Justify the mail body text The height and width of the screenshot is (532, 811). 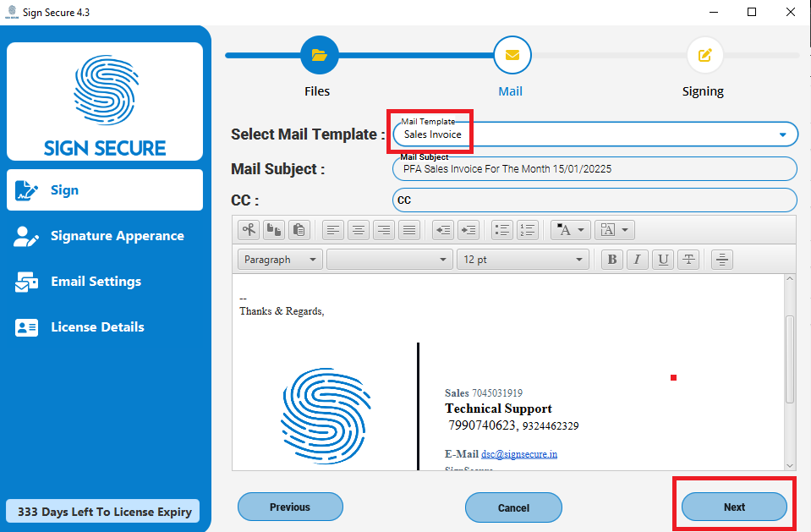[x=409, y=230]
